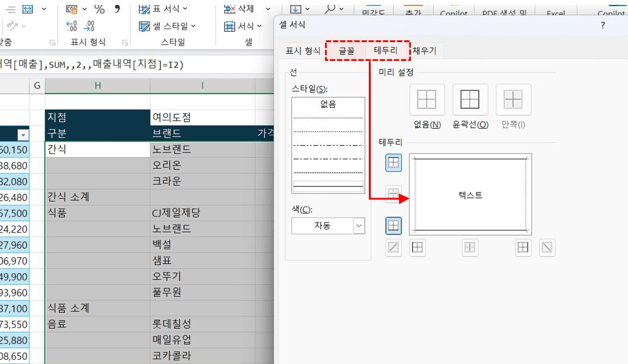Toggle the top border button
628x364 pixels.
pyautogui.click(x=394, y=162)
